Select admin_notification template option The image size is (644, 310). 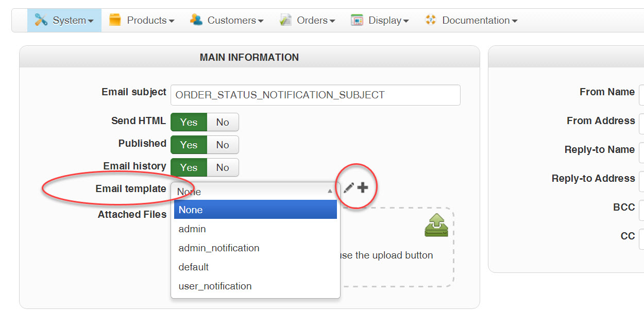219,248
